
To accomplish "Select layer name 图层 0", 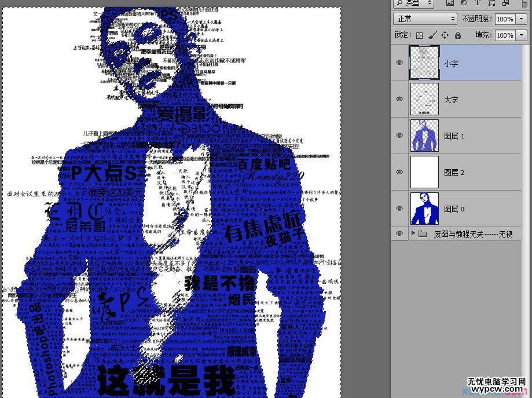I will pos(454,209).
